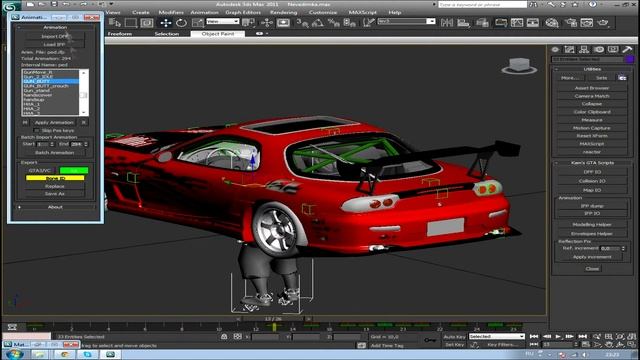Go to the end frame
This screenshot has width=640, height=360.
pyautogui.click(x=582, y=336)
